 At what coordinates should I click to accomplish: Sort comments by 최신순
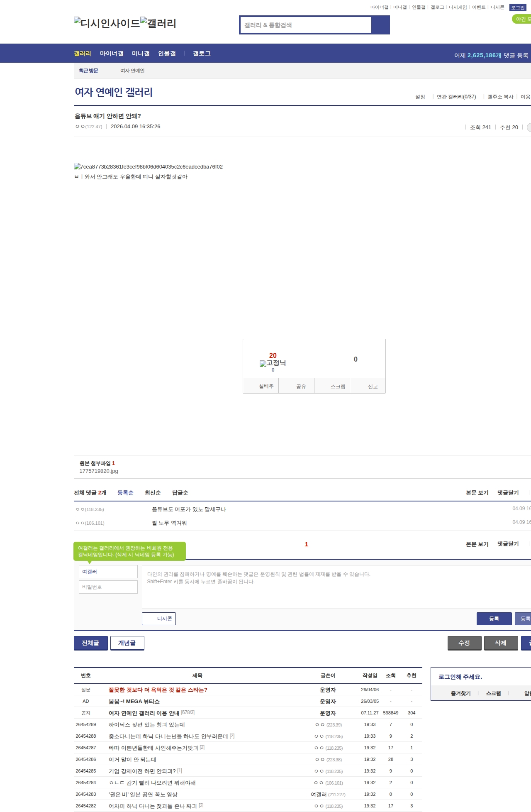click(153, 493)
